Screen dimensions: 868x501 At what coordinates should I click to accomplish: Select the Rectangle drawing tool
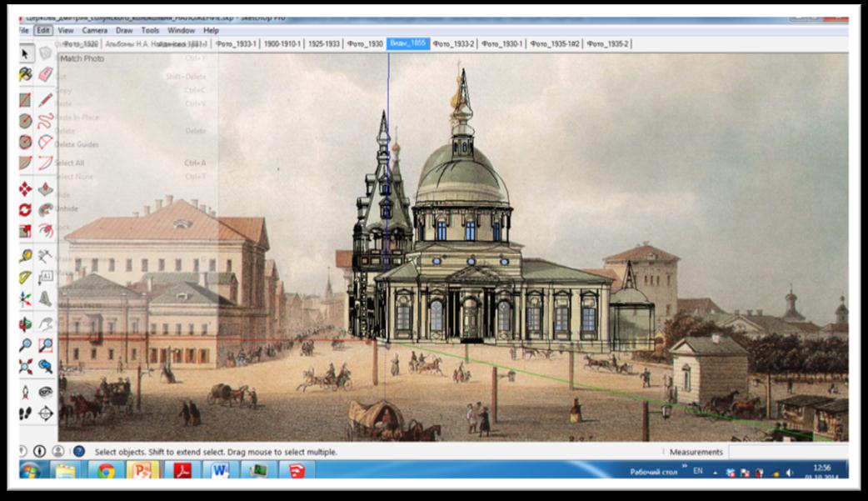(x=26, y=100)
